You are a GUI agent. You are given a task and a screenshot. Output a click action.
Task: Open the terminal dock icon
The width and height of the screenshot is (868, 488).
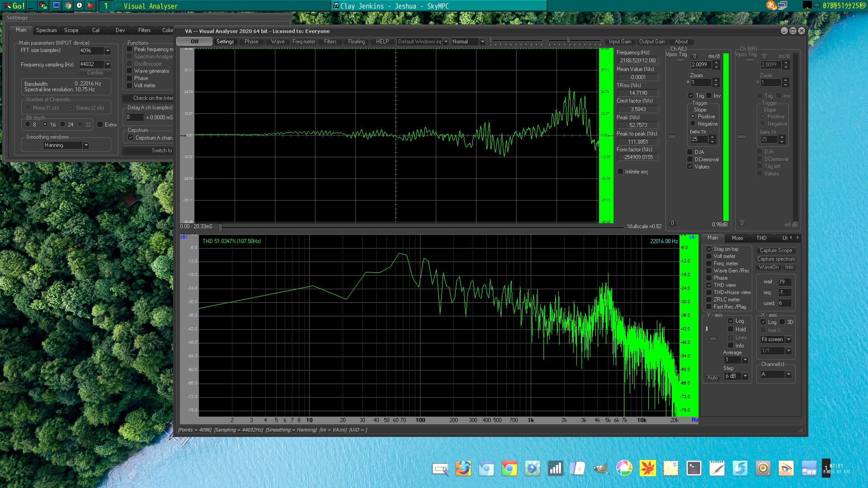[x=693, y=469]
